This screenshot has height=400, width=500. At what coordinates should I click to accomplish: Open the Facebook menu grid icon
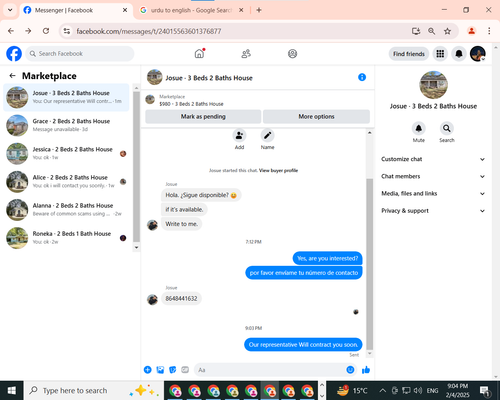click(440, 54)
